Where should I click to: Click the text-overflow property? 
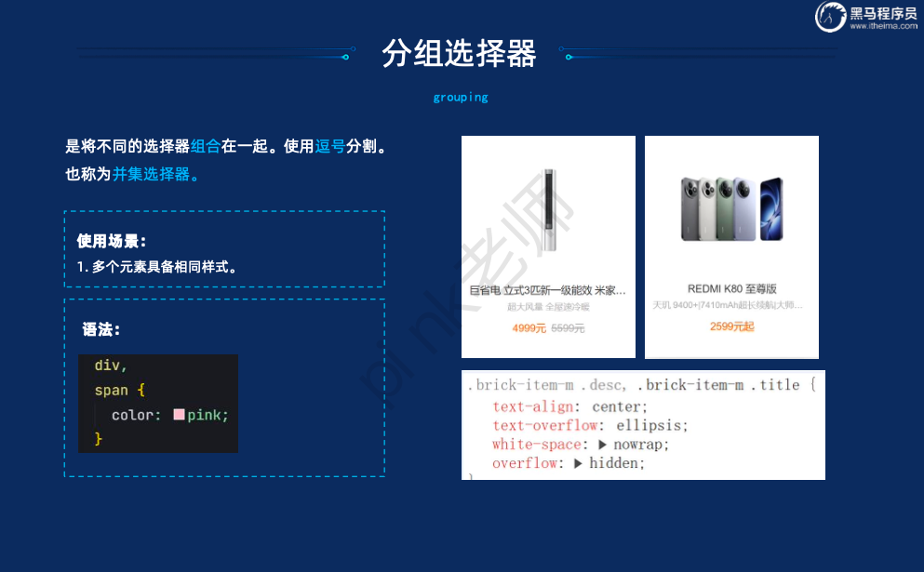point(545,425)
